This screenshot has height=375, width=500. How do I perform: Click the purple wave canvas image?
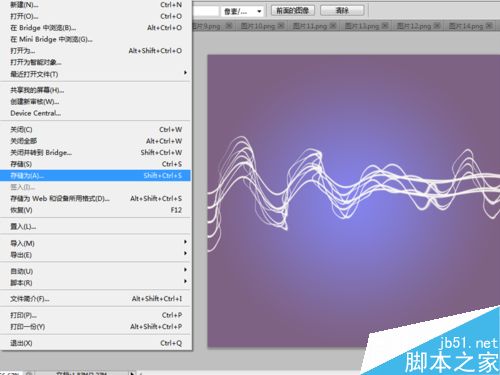pyautogui.click(x=354, y=201)
